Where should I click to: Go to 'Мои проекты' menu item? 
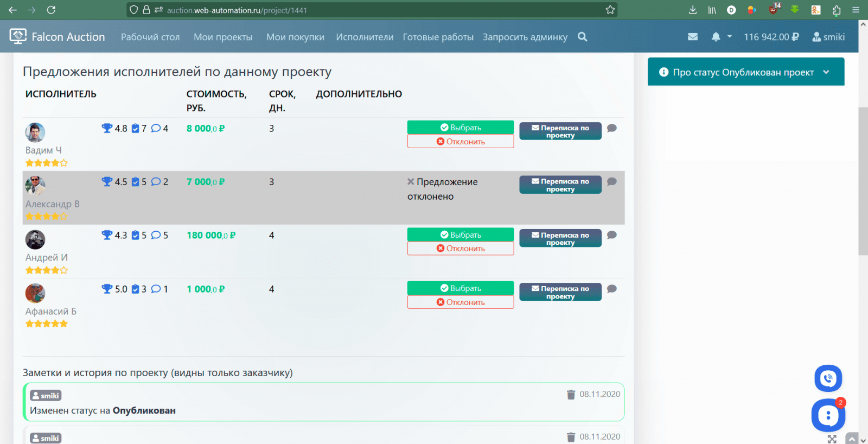223,37
